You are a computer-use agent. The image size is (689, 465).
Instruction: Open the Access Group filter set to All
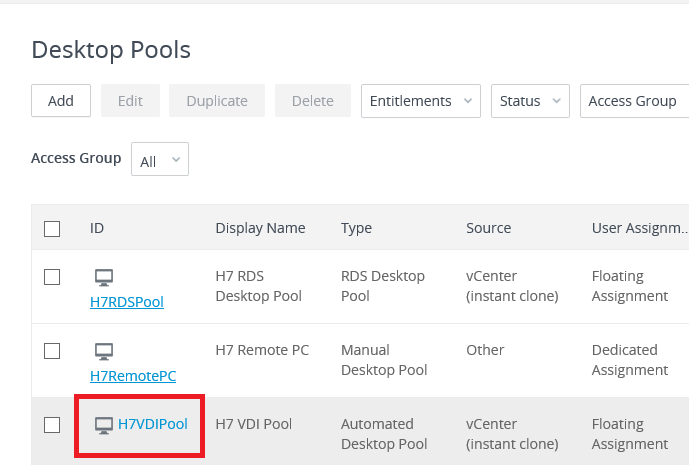pyautogui.click(x=160, y=160)
